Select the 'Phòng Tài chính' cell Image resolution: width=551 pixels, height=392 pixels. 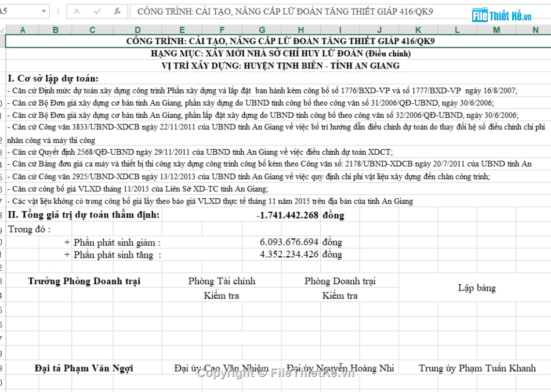[x=222, y=281]
